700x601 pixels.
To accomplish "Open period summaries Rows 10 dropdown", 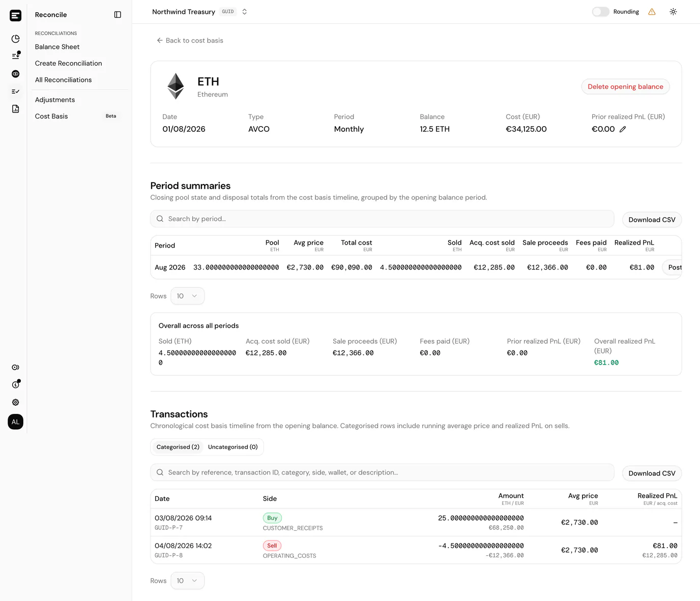I will (187, 296).
